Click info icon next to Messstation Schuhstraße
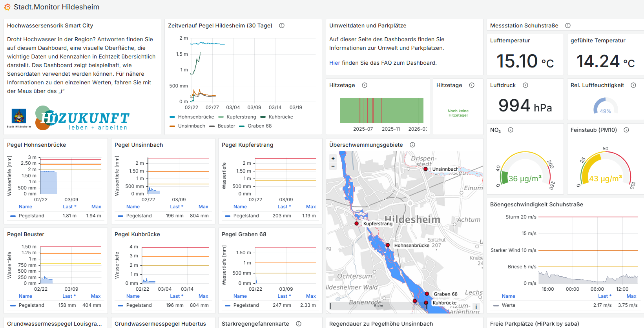644x328 pixels. (568, 26)
